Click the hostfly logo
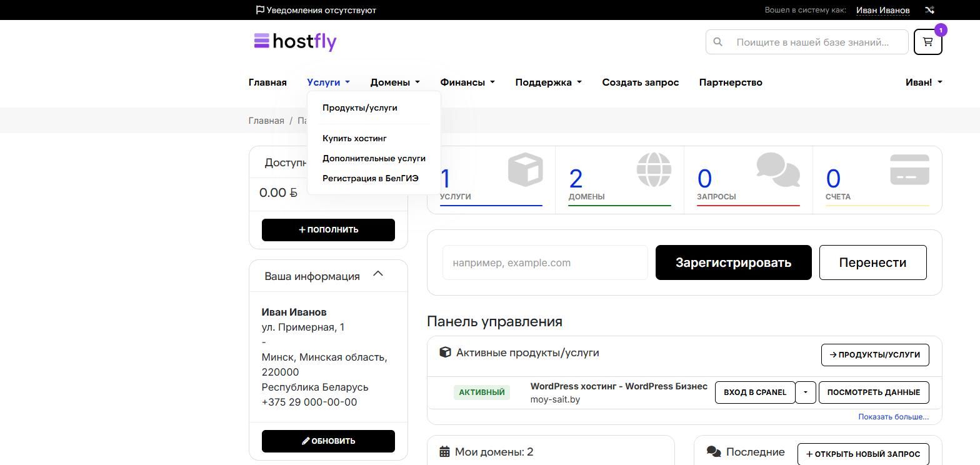Image resolution: width=980 pixels, height=465 pixels. pyautogui.click(x=295, y=41)
